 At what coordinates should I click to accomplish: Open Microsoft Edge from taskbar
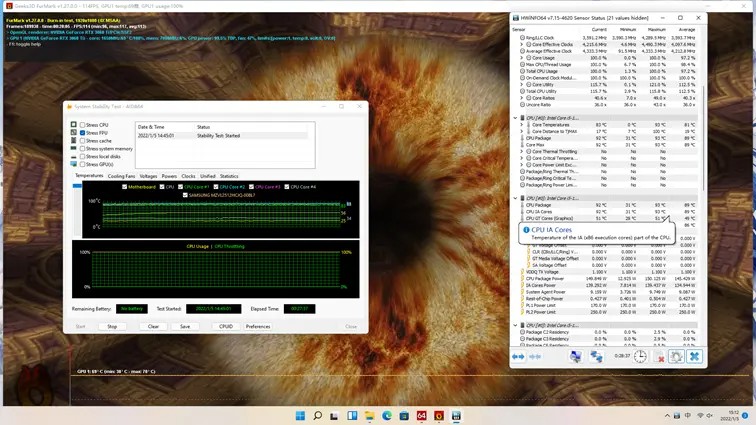pos(387,415)
